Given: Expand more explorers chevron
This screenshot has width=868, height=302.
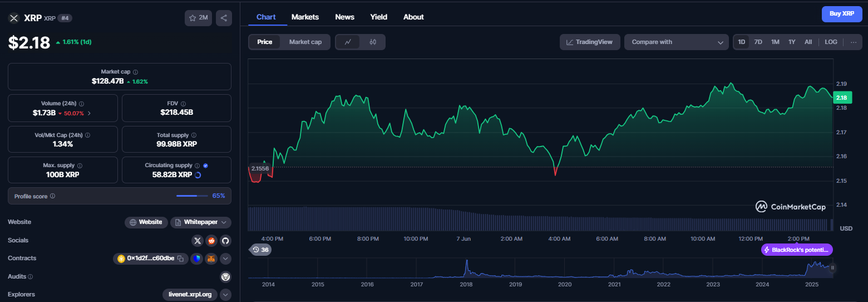Looking at the screenshot, I should [225, 294].
